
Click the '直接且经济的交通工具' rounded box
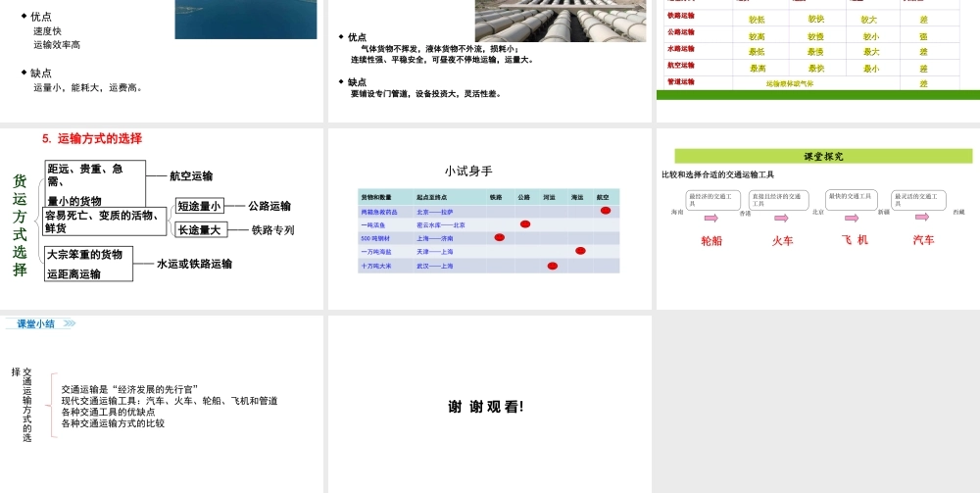pyautogui.click(x=779, y=200)
